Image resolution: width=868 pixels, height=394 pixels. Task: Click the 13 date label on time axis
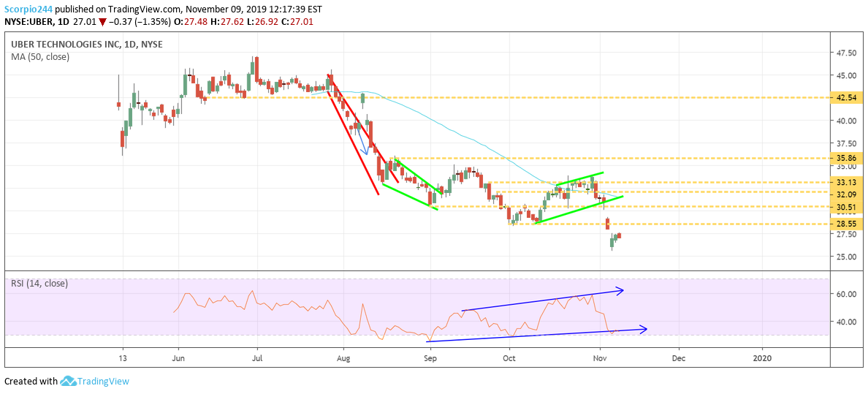(121, 357)
